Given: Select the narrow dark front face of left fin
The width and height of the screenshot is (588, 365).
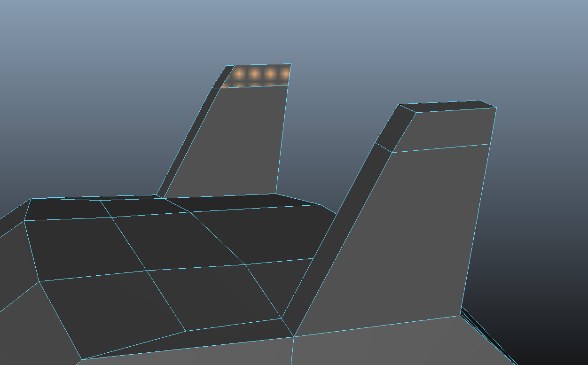Looking at the screenshot, I should tap(188, 141).
